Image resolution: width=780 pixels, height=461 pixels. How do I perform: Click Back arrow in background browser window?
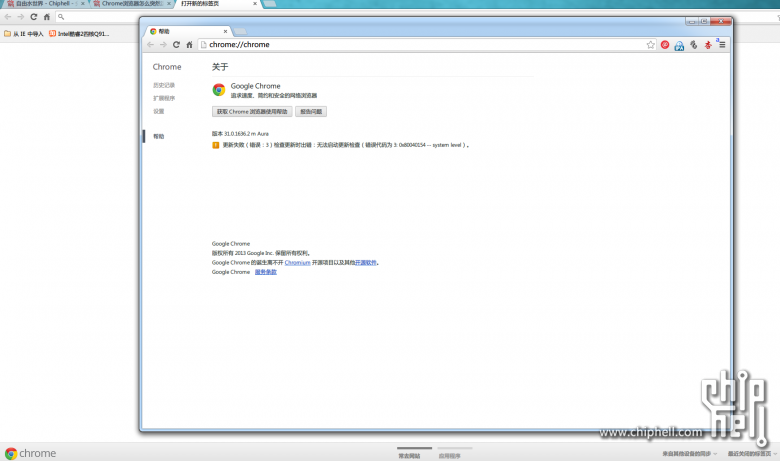tap(8, 17)
